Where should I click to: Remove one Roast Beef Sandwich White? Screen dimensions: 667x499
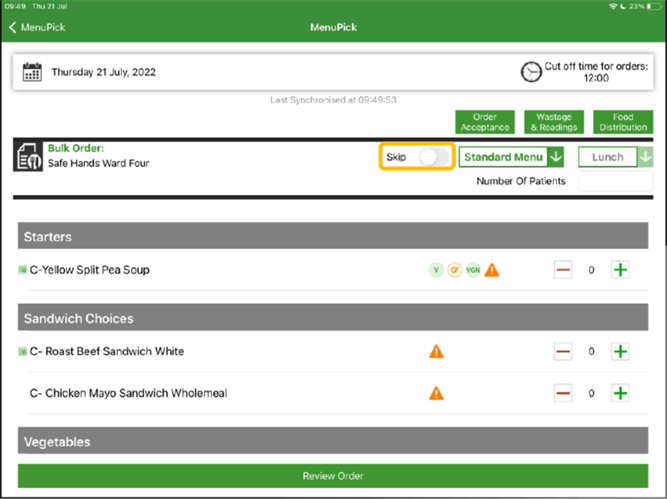click(563, 351)
